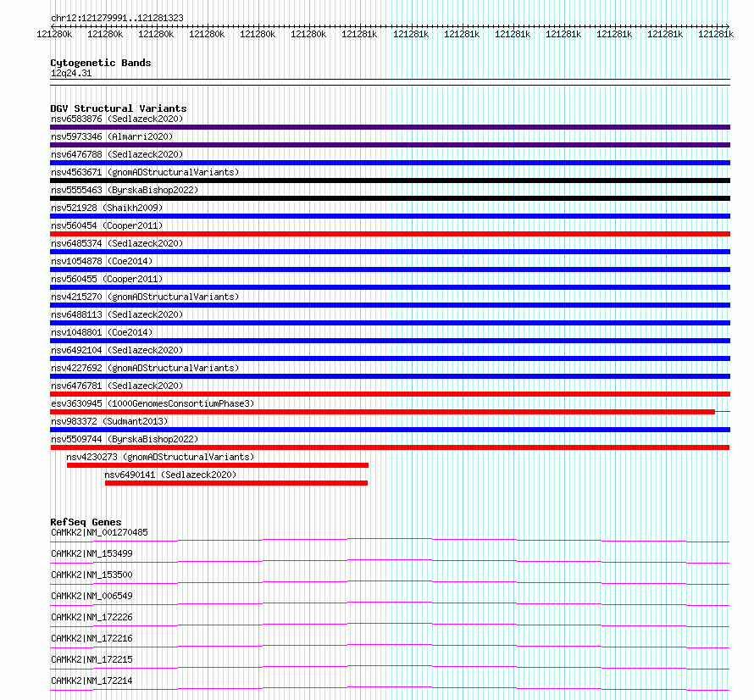Select nsv560454 (Cooper2011) label
The width and height of the screenshot is (754, 700).
pos(107,225)
